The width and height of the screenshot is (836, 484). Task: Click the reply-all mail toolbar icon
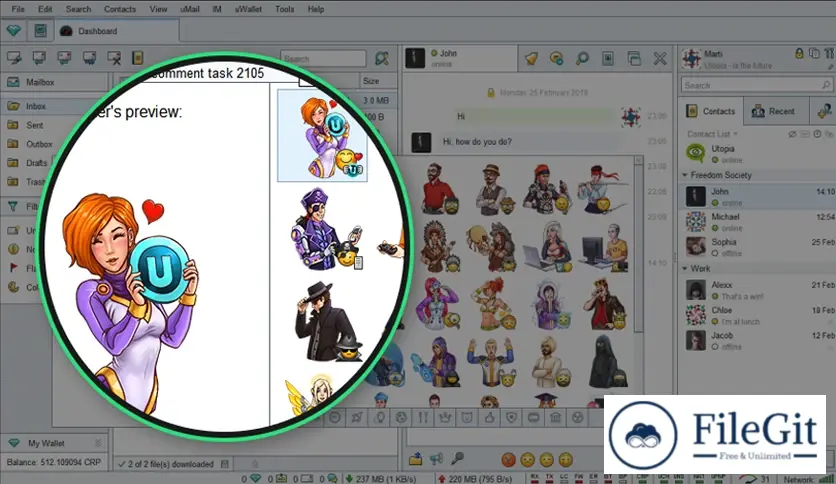(64, 58)
